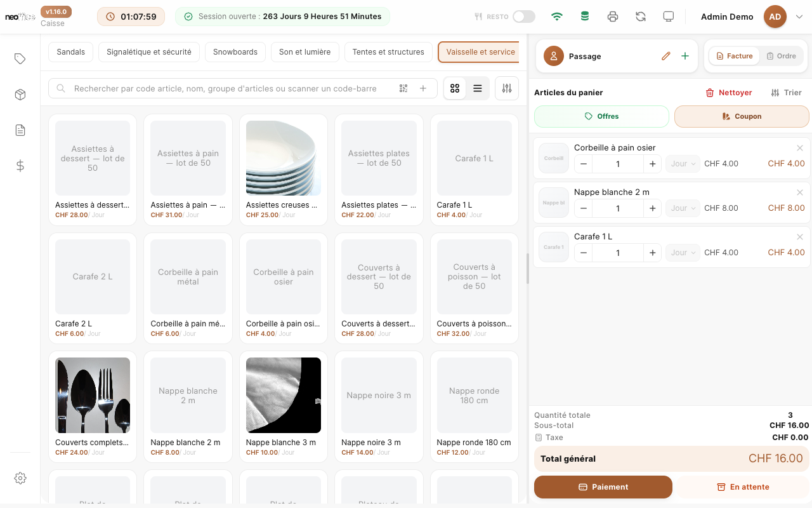The height and width of the screenshot is (508, 812).
Task: Edit the Passage customer with pencil icon
Action: (666, 56)
